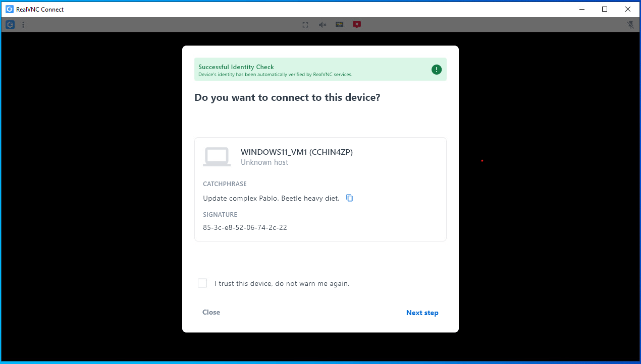Copy the catchphrase to clipboard

[349, 198]
